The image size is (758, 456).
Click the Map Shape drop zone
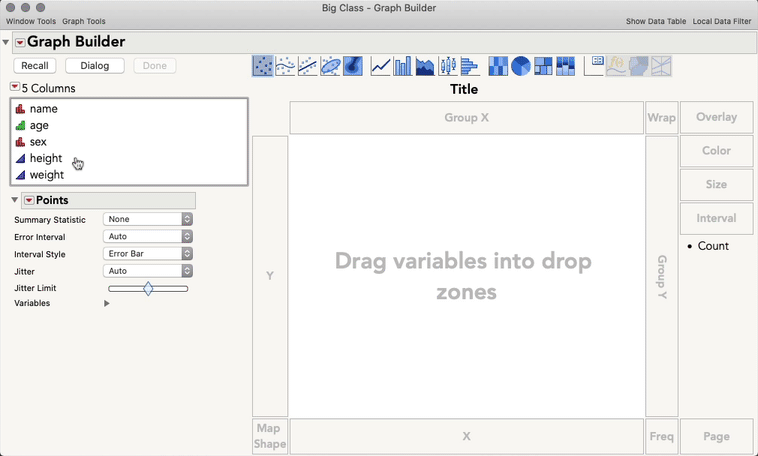click(270, 436)
